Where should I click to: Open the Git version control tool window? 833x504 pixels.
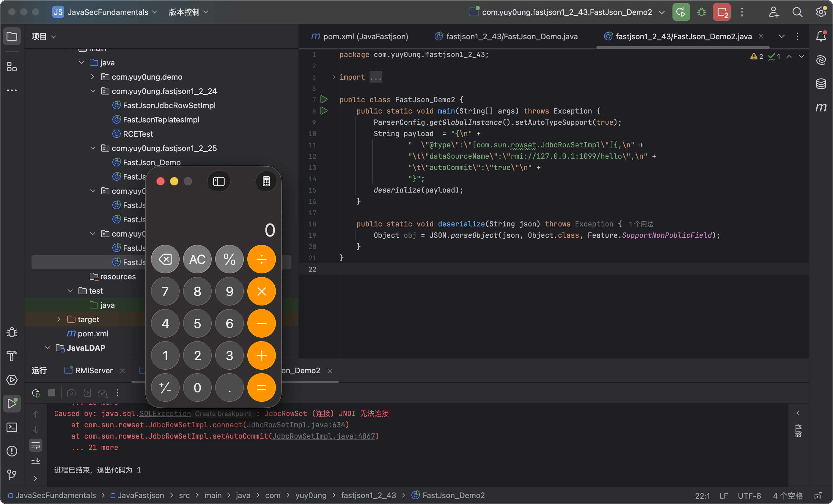coord(12,475)
